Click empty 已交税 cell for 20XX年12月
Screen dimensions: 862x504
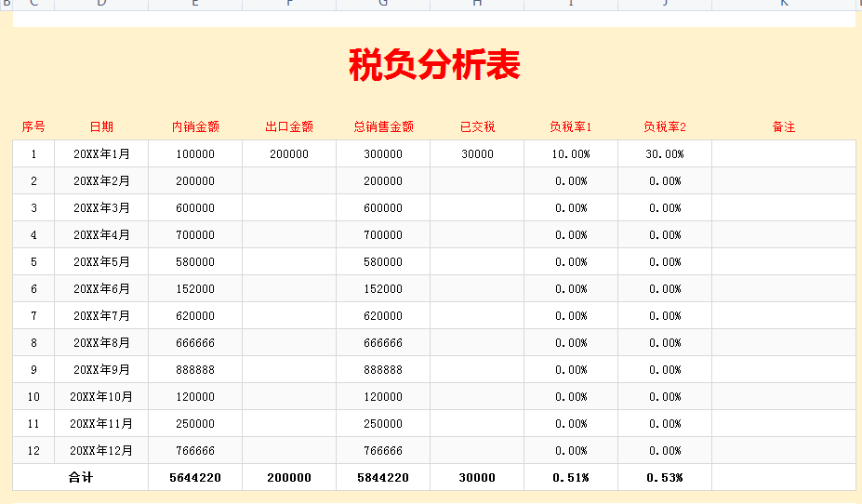click(477, 450)
